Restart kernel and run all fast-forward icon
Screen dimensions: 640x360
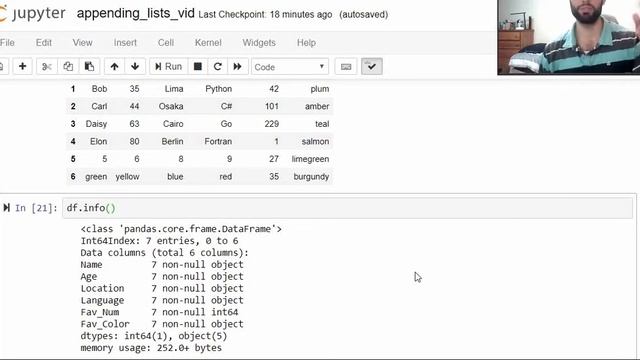click(x=238, y=67)
